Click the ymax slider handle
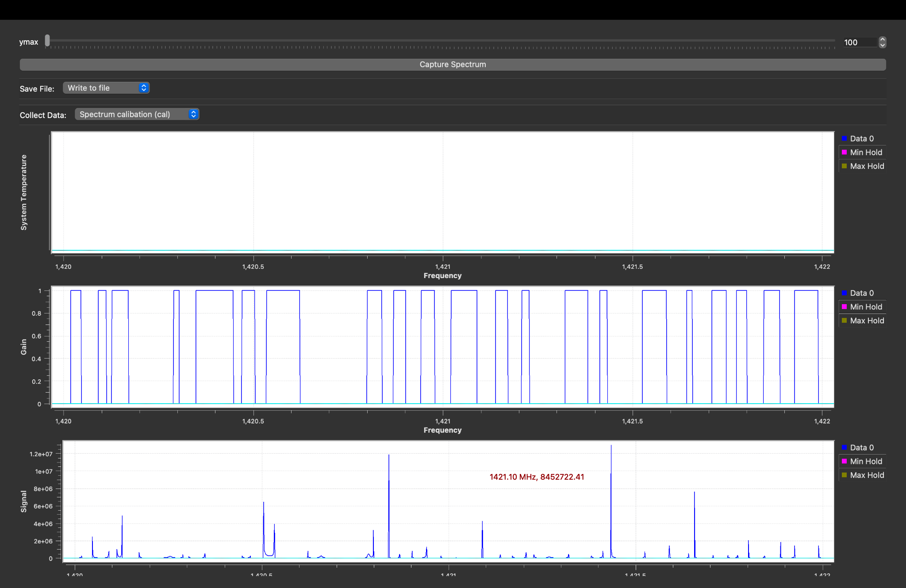This screenshot has height=588, width=906. point(47,41)
